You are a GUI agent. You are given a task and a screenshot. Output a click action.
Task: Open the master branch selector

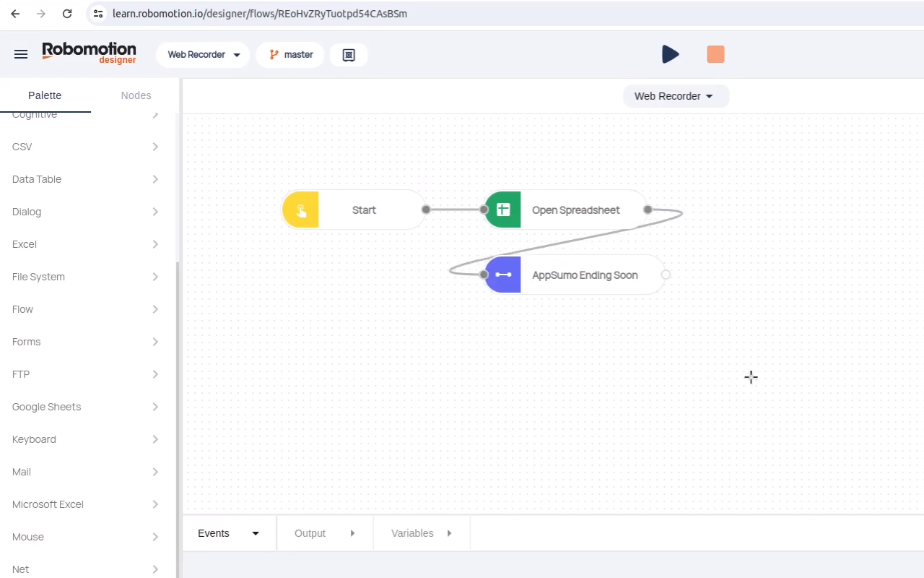(290, 55)
